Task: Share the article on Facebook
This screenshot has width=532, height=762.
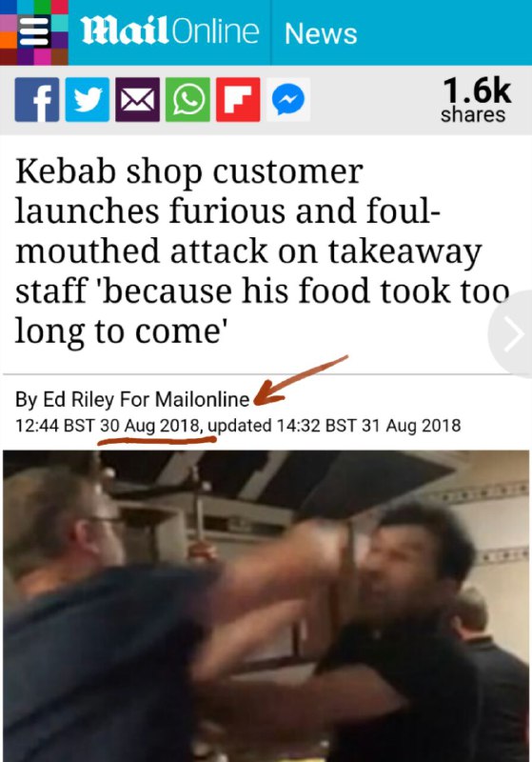Action: (37, 100)
